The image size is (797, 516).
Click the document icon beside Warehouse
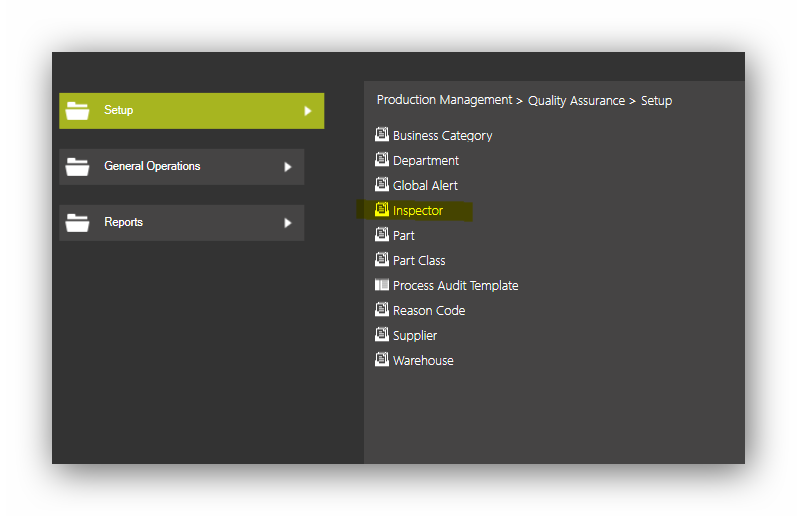382,359
